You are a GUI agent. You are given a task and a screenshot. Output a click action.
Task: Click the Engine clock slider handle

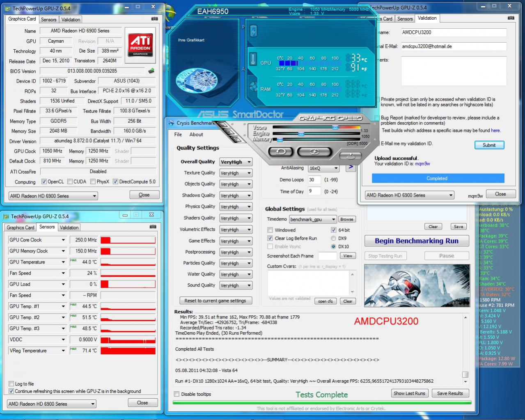301,134
